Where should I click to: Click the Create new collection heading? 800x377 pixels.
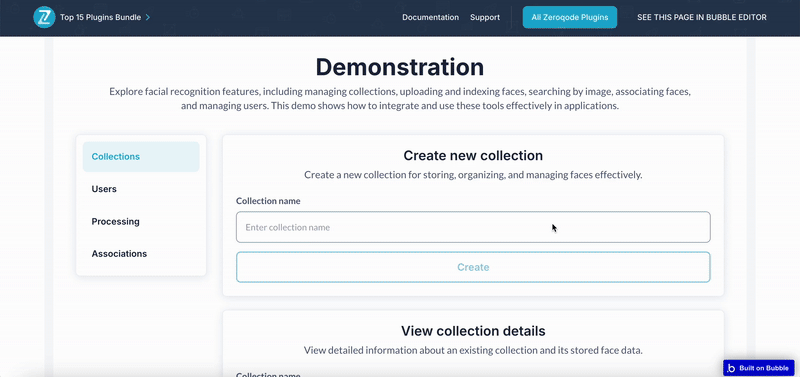473,155
